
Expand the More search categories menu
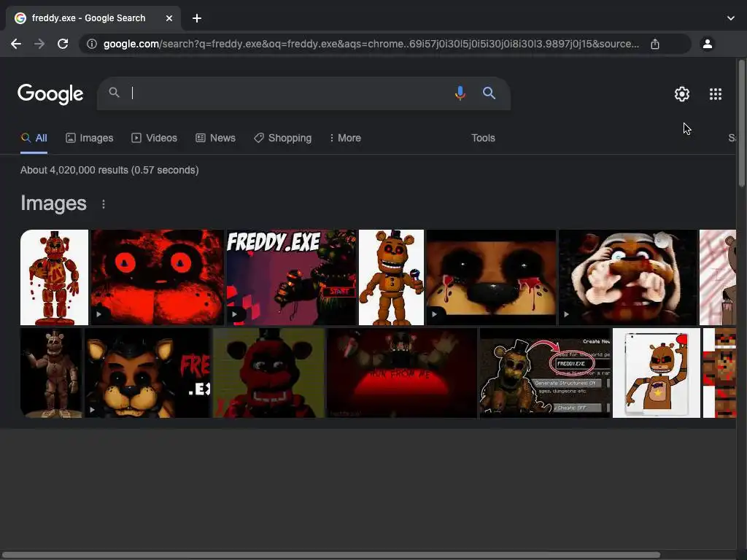345,138
